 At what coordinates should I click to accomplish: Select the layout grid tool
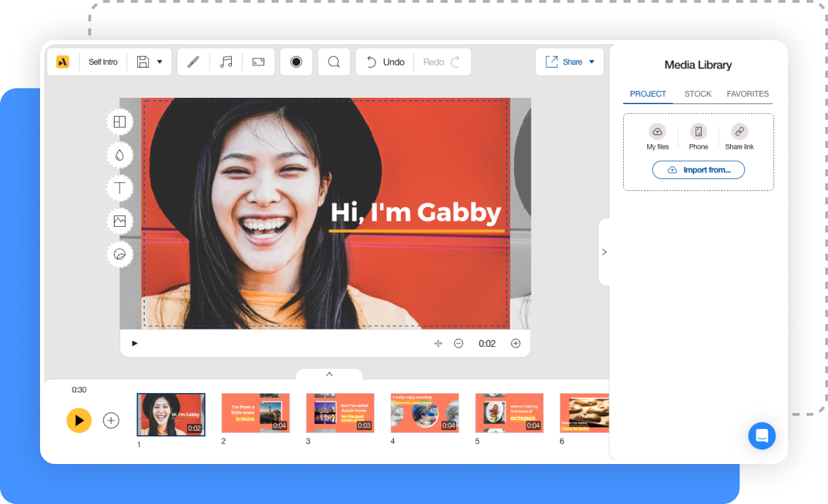click(x=119, y=121)
